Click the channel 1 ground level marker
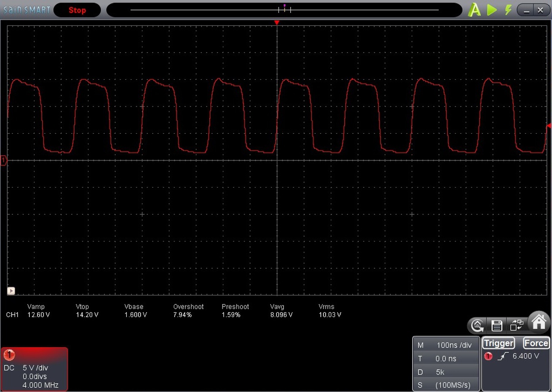Image resolution: width=552 pixels, height=392 pixels. point(3,161)
